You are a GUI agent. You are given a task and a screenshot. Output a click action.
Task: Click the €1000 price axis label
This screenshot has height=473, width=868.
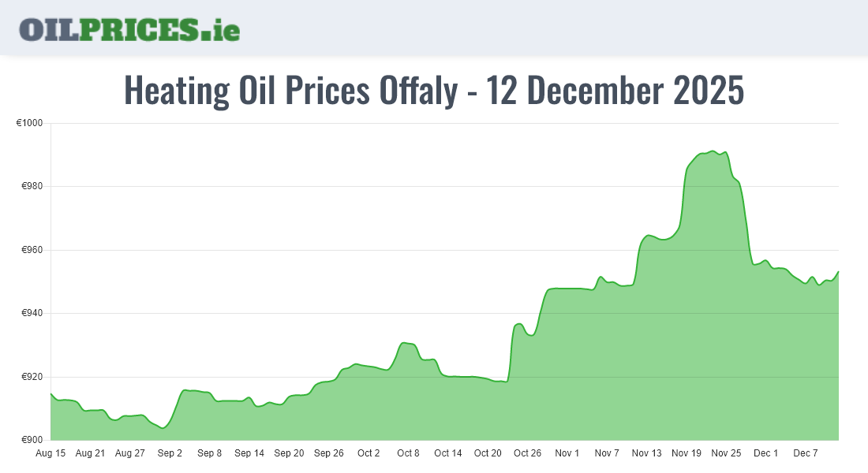(30, 123)
